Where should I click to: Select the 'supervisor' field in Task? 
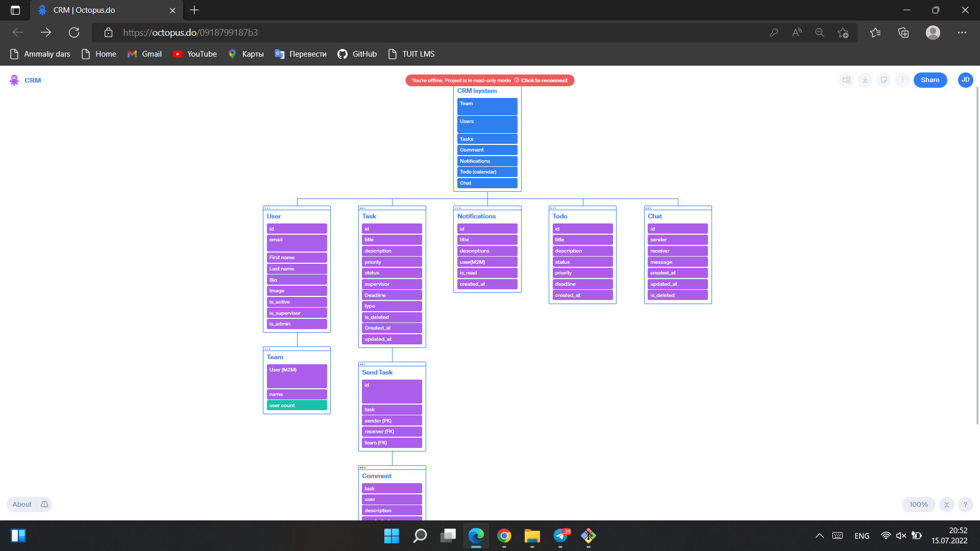coord(392,284)
